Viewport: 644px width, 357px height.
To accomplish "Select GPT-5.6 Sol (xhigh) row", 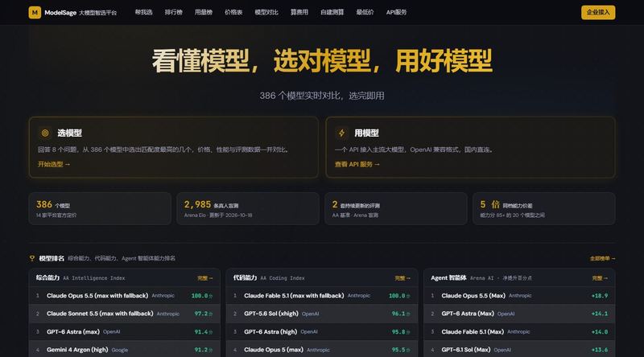I will [322, 314].
